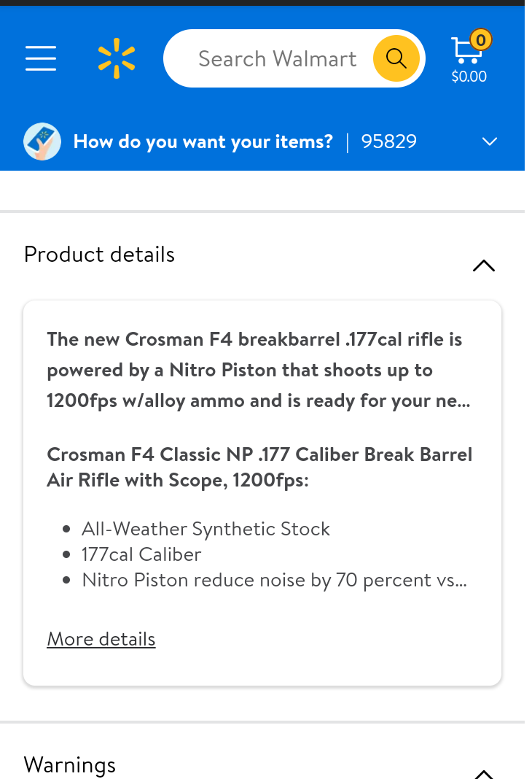
Task: Click the All-Weather Synthetic Stock bullet
Action: coord(206,529)
